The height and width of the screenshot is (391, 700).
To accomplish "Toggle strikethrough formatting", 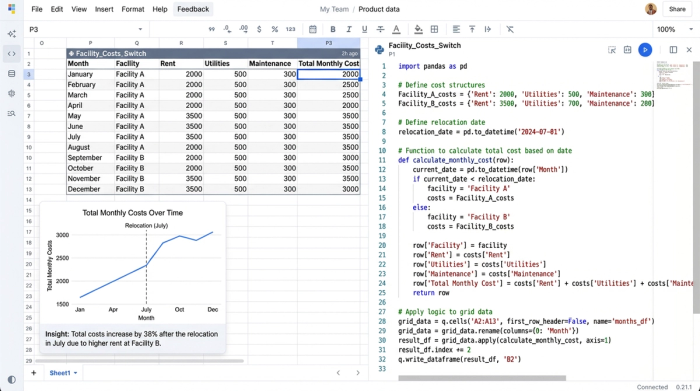I will 380,29.
